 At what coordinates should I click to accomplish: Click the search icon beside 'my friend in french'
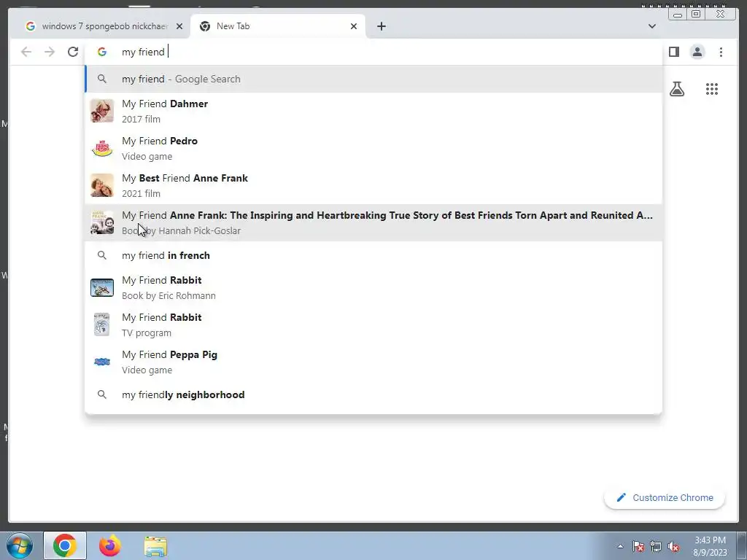(x=102, y=255)
